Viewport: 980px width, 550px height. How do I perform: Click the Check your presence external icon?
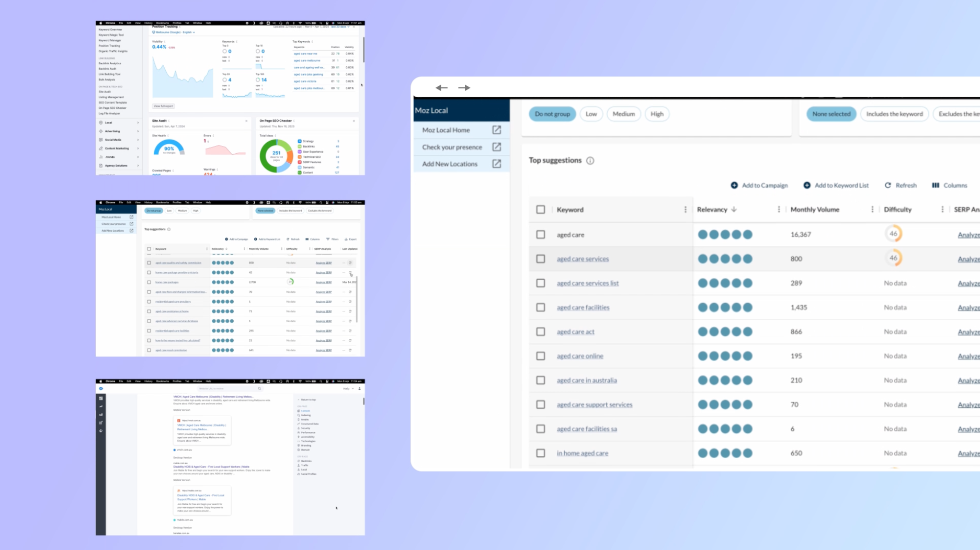click(x=496, y=147)
